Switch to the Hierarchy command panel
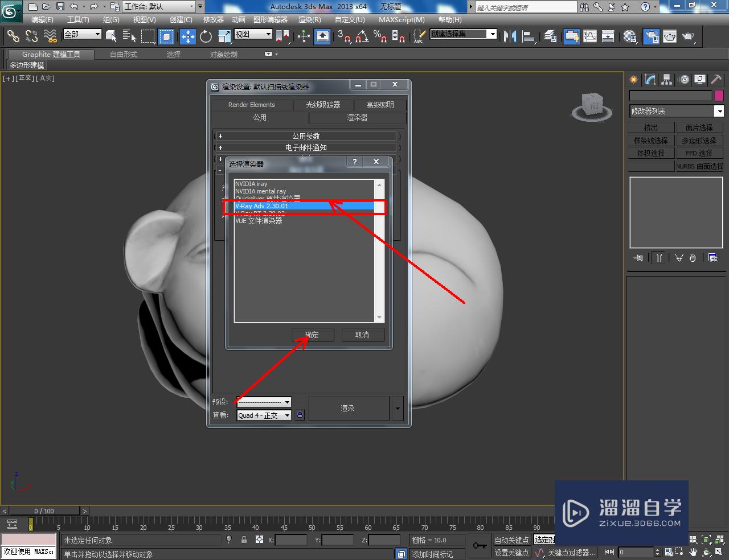This screenshot has height=560, width=729. pyautogui.click(x=667, y=80)
